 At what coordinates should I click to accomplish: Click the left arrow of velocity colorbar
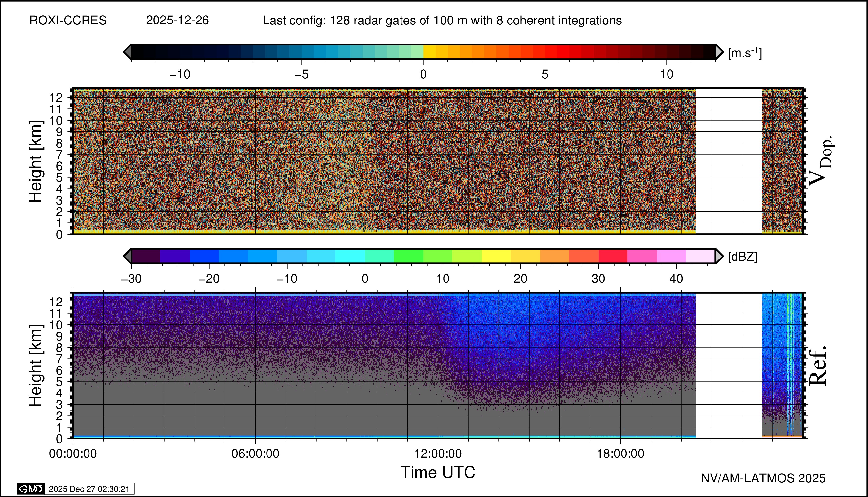(x=127, y=52)
